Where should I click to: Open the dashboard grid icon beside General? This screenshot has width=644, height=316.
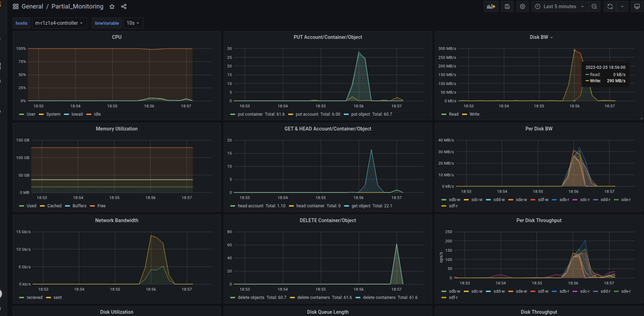tap(16, 7)
